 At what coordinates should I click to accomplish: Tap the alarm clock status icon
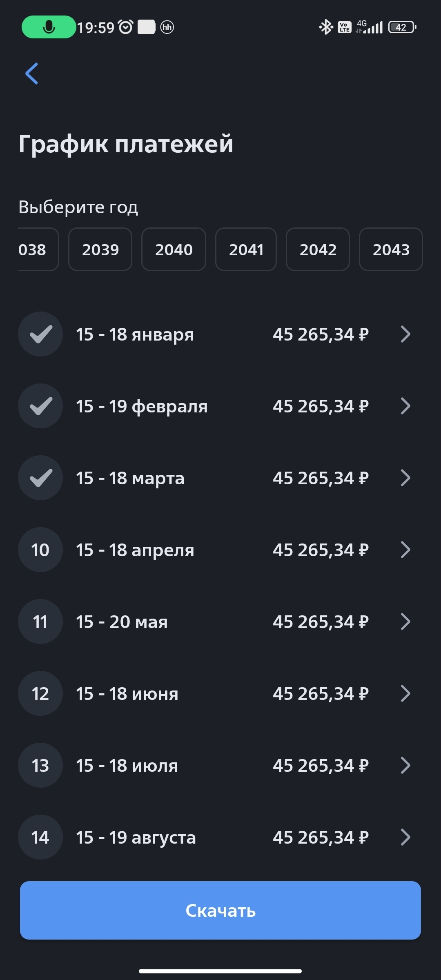point(126,27)
